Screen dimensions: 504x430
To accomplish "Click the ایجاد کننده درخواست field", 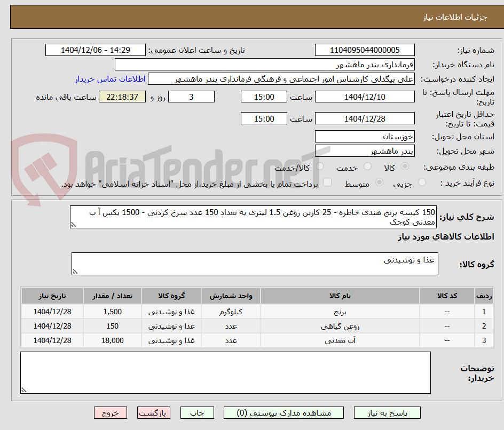I will click(281, 79).
